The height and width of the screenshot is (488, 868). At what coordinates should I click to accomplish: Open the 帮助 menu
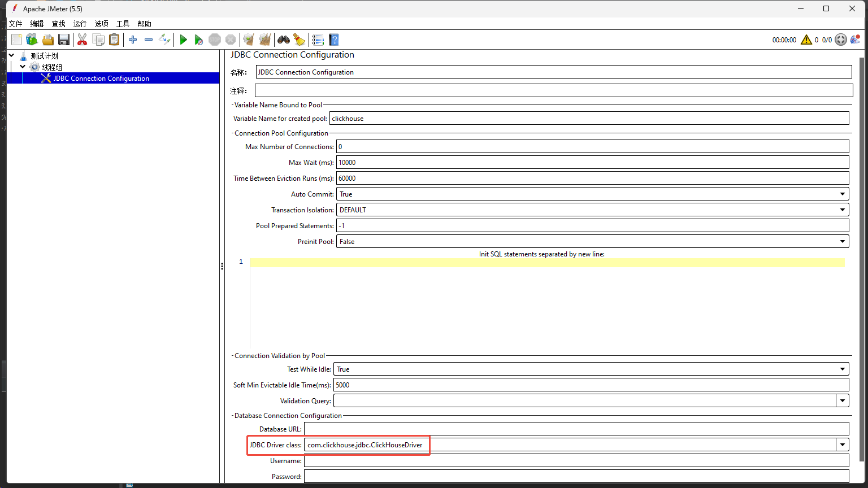pyautogui.click(x=144, y=24)
